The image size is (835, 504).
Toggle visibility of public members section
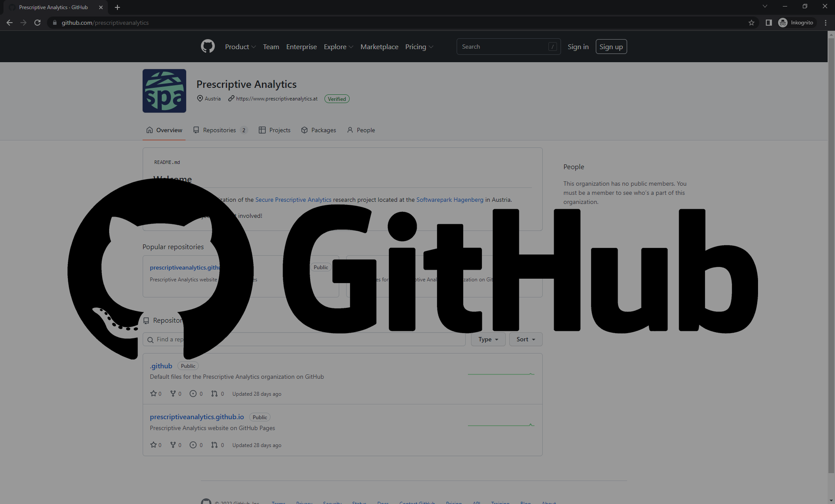coord(573,167)
